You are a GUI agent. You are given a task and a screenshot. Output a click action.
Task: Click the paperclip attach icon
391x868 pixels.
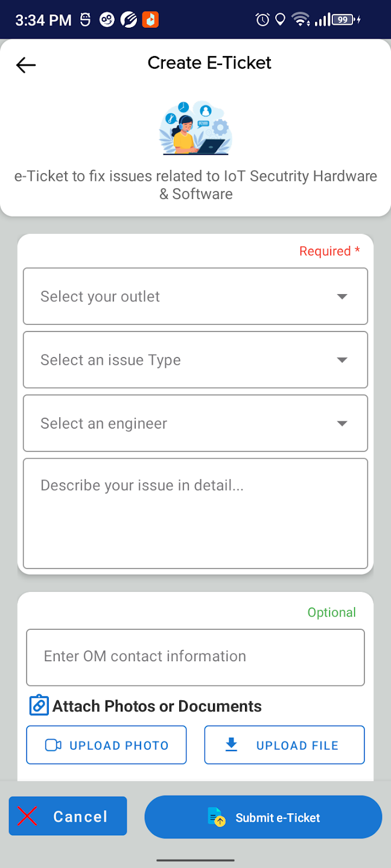pos(39,705)
